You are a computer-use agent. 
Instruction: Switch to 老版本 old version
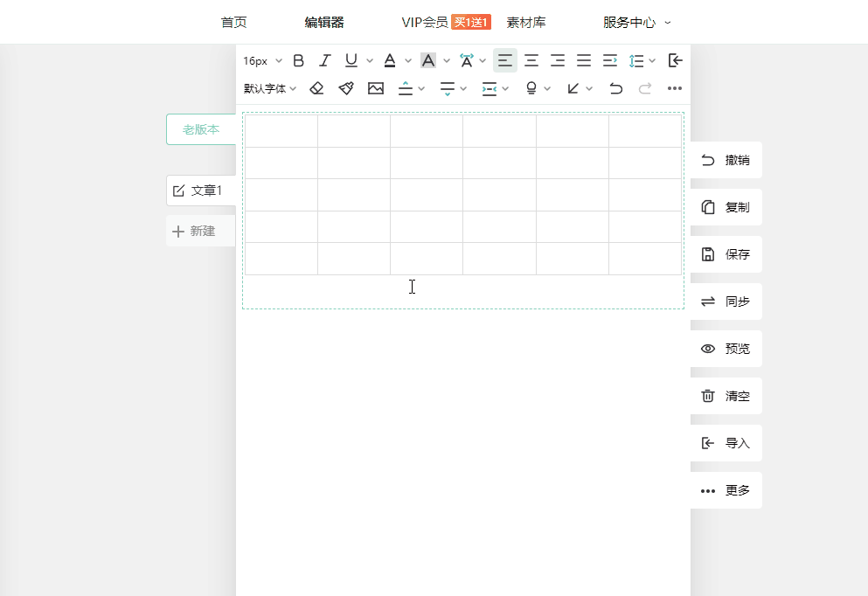(201, 129)
